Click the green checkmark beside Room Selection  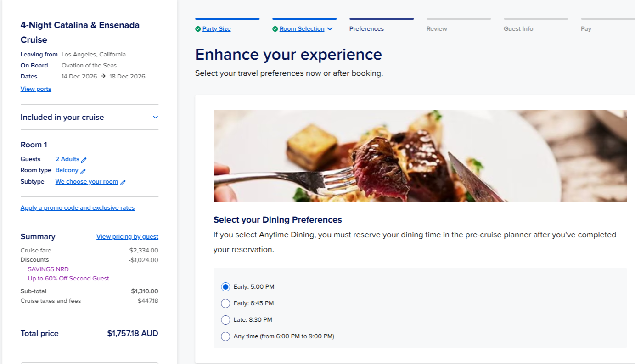tap(275, 29)
